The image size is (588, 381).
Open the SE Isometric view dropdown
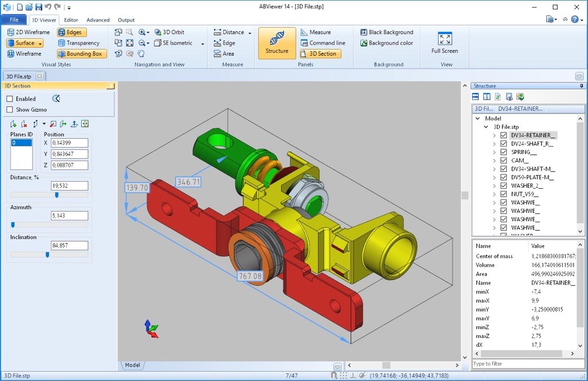(x=202, y=43)
